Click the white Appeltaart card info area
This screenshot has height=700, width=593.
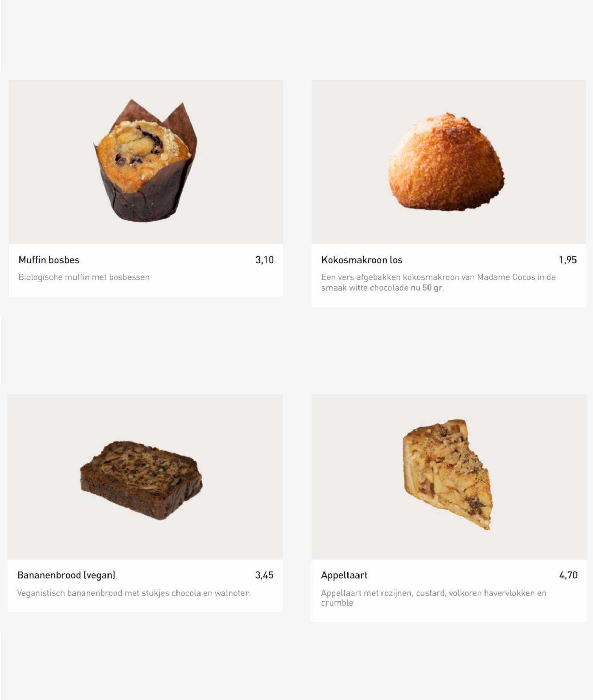[449, 590]
